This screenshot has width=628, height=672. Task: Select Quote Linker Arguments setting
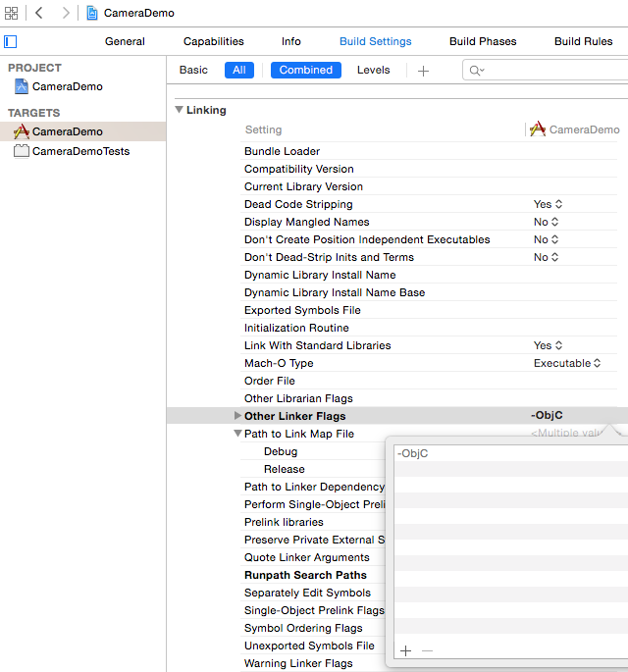pyautogui.click(x=306, y=557)
